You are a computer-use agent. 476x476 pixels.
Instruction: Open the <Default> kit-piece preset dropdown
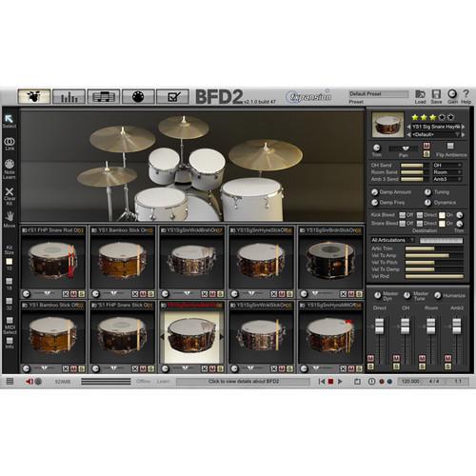435,134
